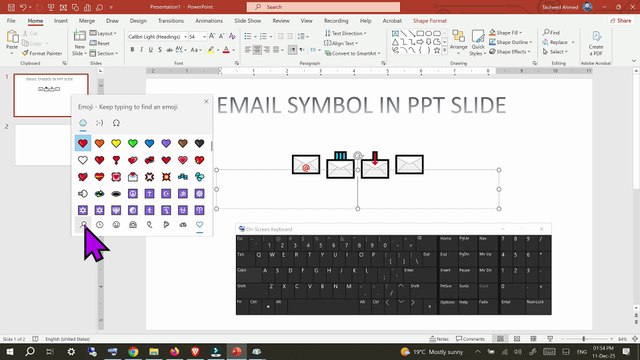This screenshot has height=360, width=640.
Task: Switch to the smiley faces emoji category
Action: [116, 224]
